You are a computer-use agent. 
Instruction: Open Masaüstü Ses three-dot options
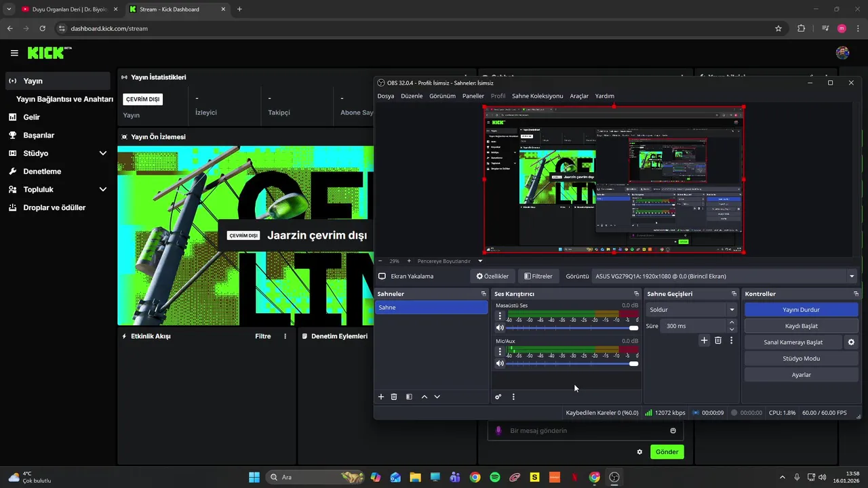click(500, 316)
